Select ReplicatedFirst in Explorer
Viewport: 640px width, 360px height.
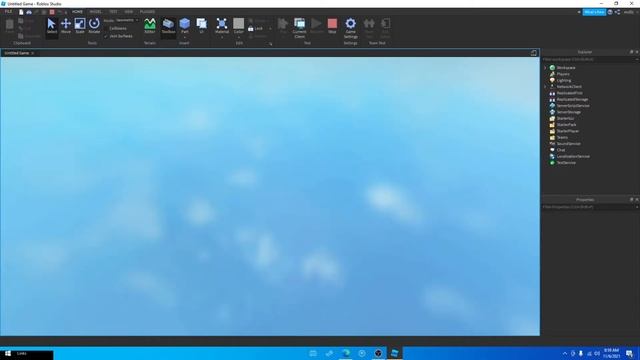[x=569, y=93]
